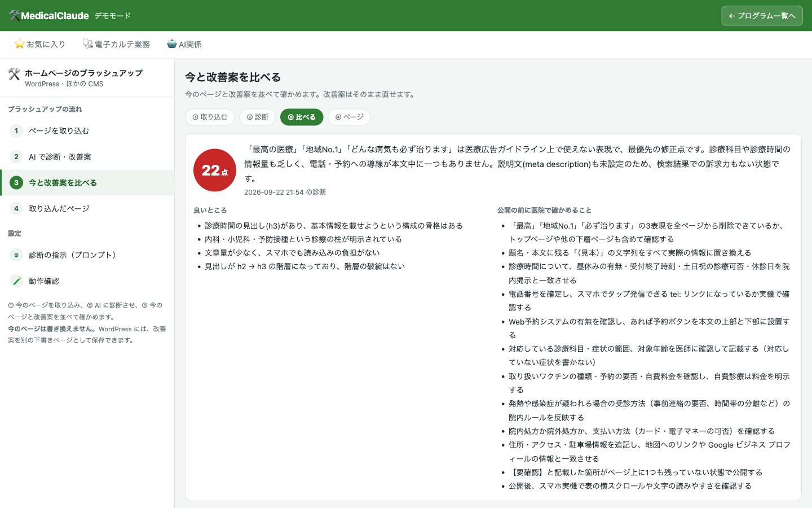Viewport: 812px width, 508px height.
Task: Click the WordPress・ほかの CMS subtitle
Action: (64, 84)
